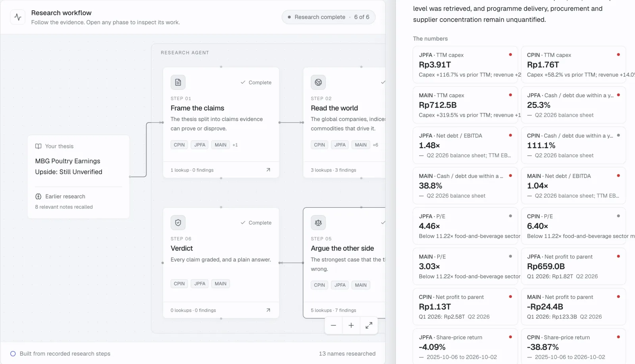Select the +1 more tag in Step 01
Screen dimensions: 635x364
tap(235, 145)
